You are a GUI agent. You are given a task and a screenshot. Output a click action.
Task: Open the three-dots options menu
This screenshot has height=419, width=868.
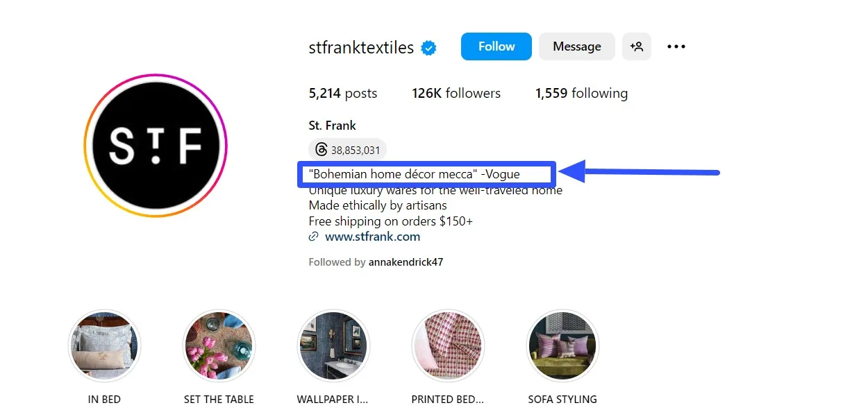coord(676,46)
